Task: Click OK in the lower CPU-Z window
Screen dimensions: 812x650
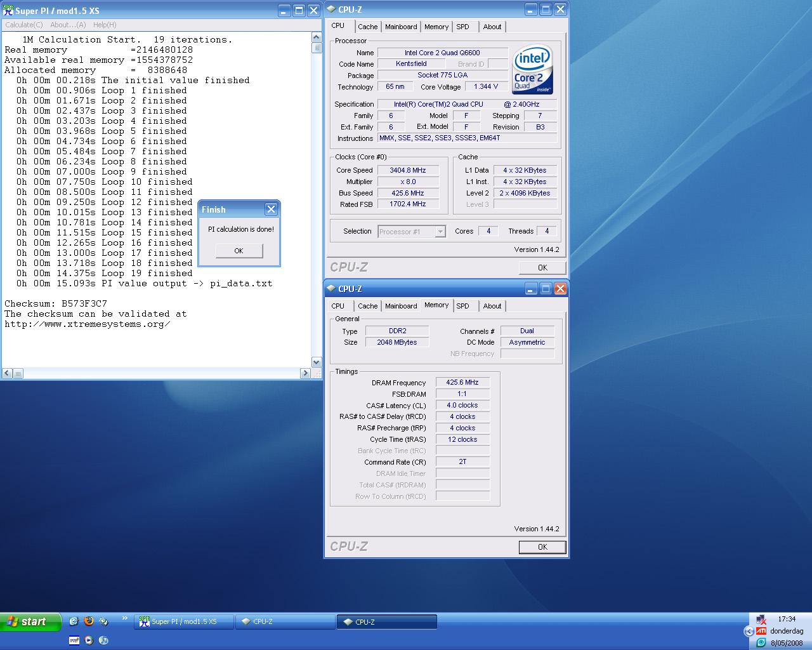Action: pos(542,547)
